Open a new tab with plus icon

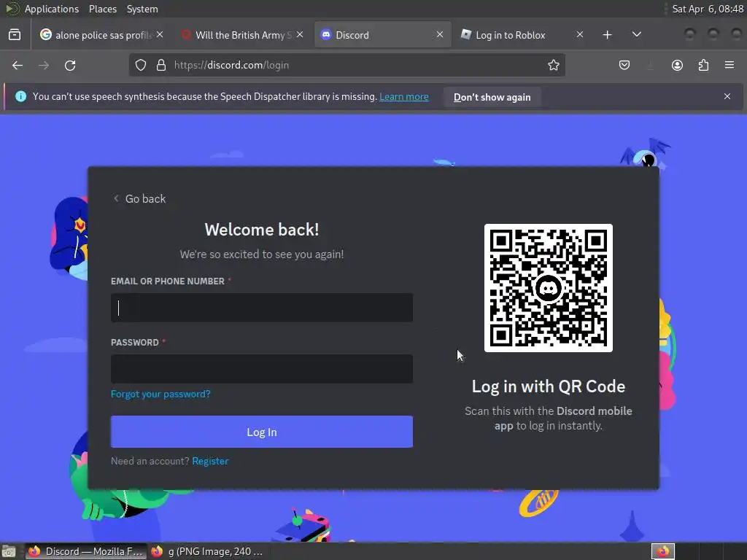pyautogui.click(x=607, y=35)
